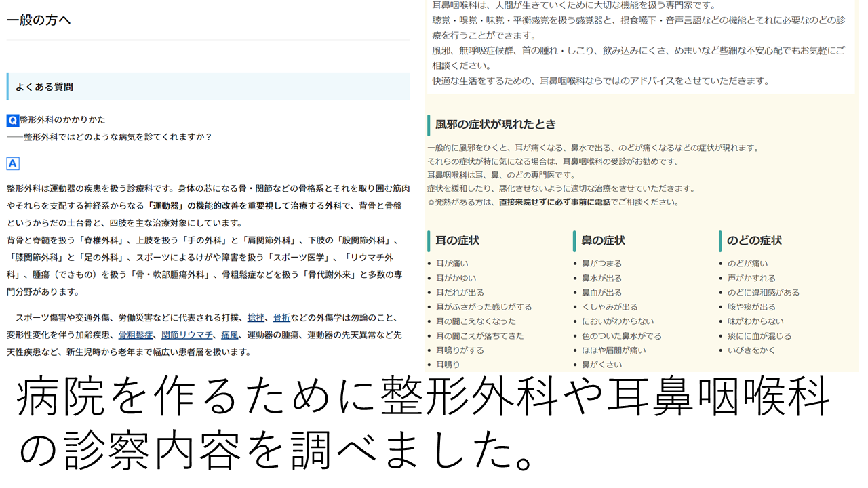Click the ほほや眉間が痛い item
Image resolution: width=868 pixels, height=488 pixels.
614,350
